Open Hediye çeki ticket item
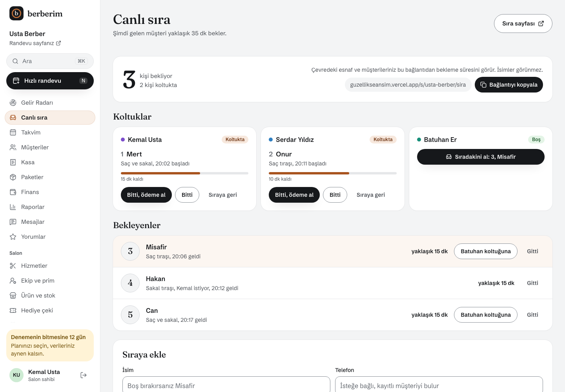Viewport: 565px width, 392px height. pyautogui.click(x=50, y=310)
